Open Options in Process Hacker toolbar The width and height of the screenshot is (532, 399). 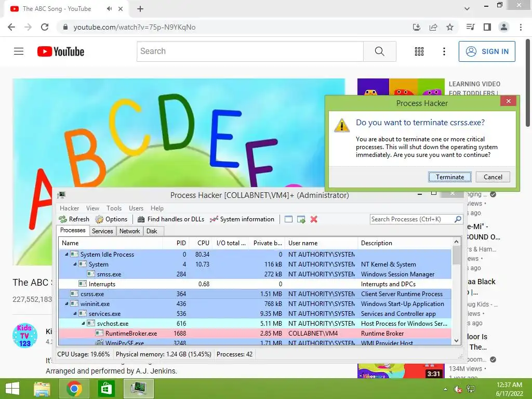tap(111, 219)
